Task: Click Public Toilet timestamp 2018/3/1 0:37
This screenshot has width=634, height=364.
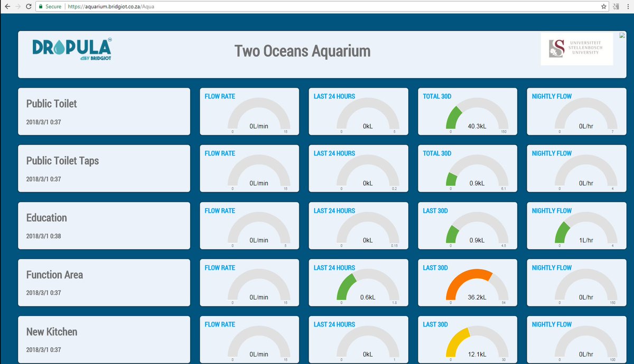Action: (x=43, y=122)
